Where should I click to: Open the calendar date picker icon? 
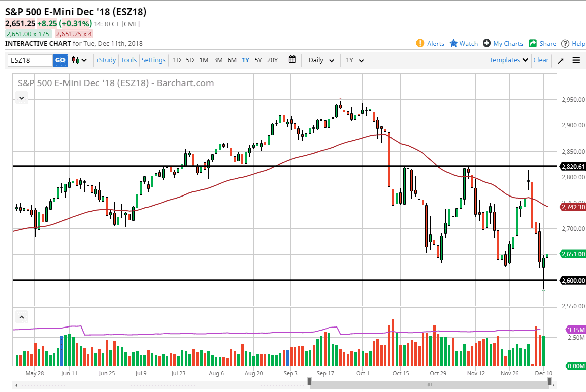click(x=292, y=60)
